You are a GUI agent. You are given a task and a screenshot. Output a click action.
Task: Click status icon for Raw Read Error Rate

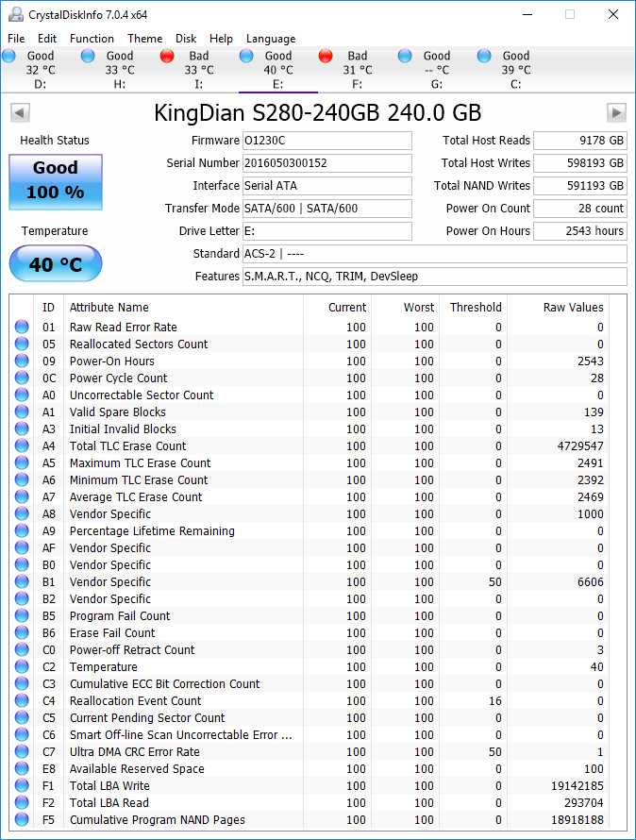tap(22, 327)
